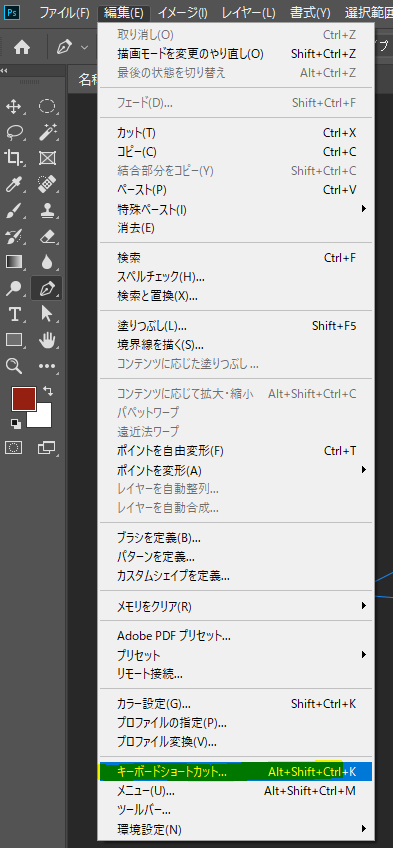Choose キーボードショートカット... menu item
This screenshot has width=393, height=848.
coord(235,772)
